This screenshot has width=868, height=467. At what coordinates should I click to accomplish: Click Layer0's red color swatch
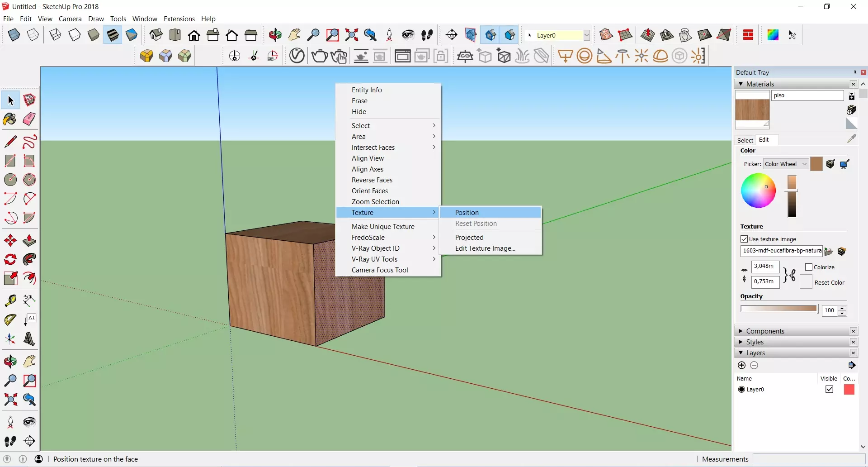[x=849, y=389]
